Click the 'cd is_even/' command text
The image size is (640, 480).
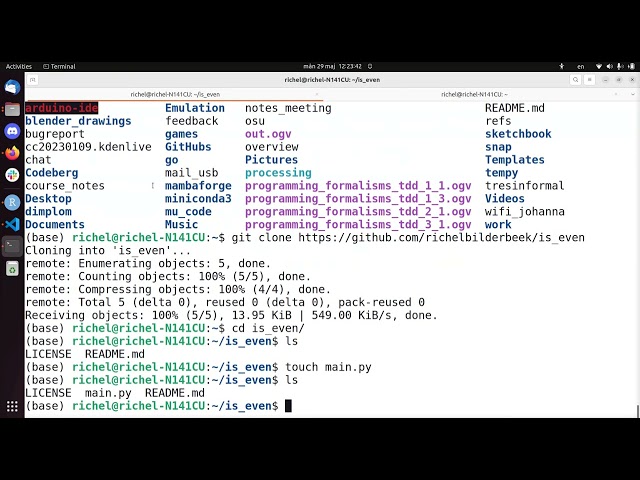(x=268, y=328)
